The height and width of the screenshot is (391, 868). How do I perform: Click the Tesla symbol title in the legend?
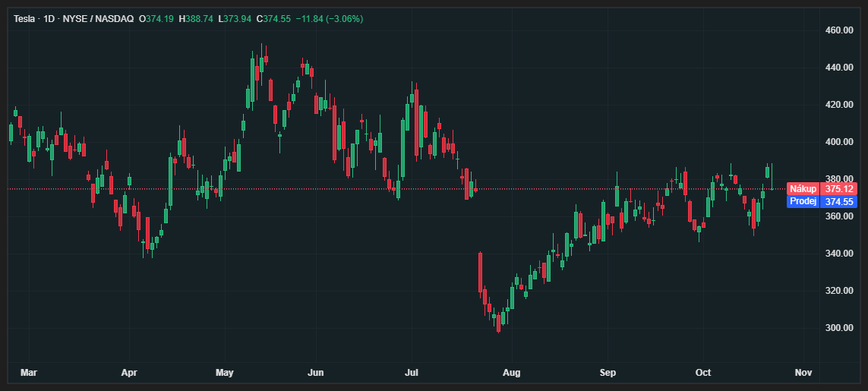24,19
